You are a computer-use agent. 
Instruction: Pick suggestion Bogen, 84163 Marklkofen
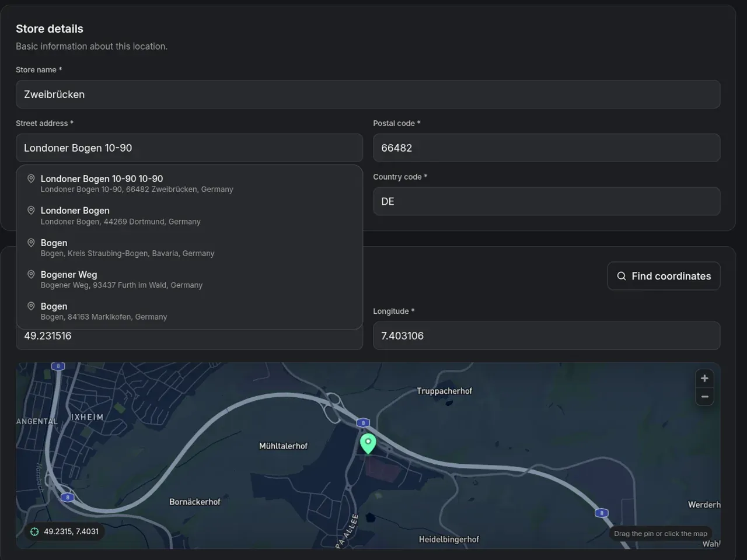pos(190,311)
